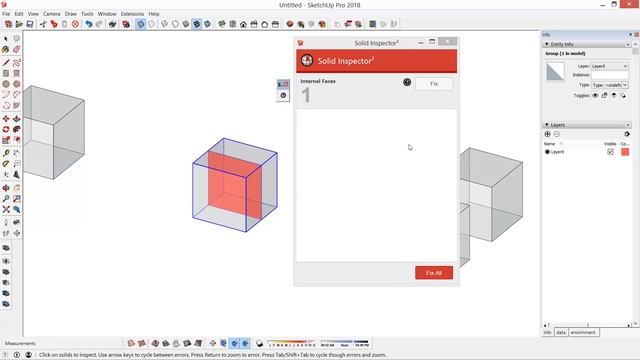The image size is (640, 360).
Task: Click the geo-location status bar icon
Action: (x=6, y=355)
